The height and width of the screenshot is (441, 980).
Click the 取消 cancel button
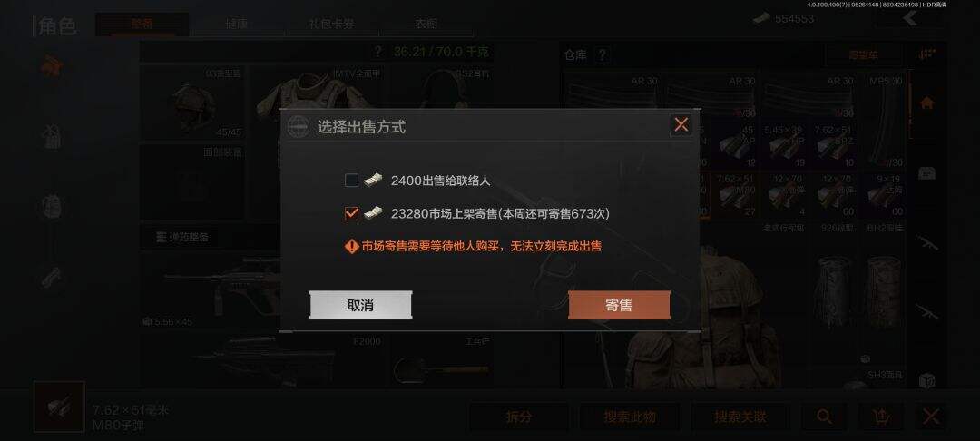[x=360, y=305]
